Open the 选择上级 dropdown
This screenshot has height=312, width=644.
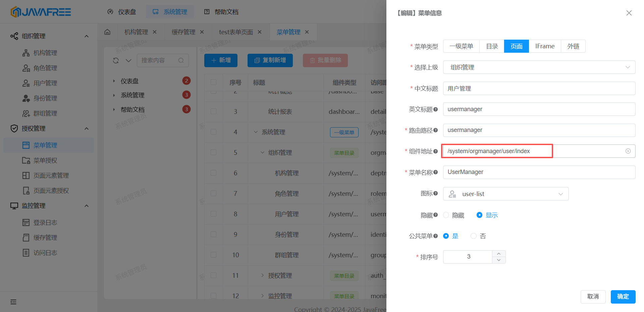point(539,67)
